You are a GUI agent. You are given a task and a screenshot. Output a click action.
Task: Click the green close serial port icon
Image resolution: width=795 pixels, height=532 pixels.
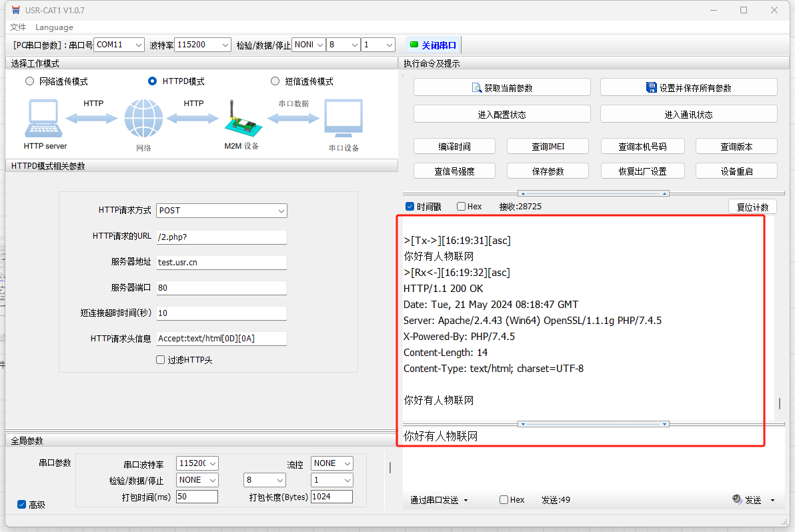click(414, 45)
